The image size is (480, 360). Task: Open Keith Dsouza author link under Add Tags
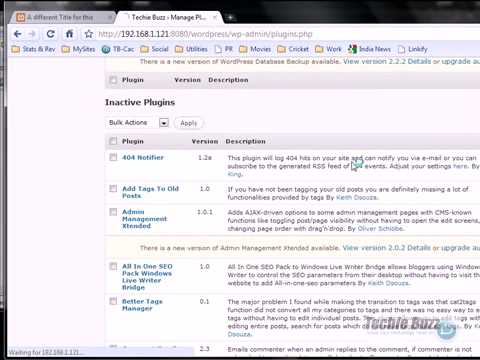point(356,198)
